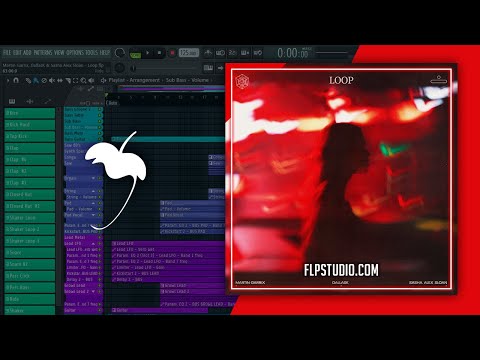Open the piano roll toolbar icon

click(x=208, y=68)
